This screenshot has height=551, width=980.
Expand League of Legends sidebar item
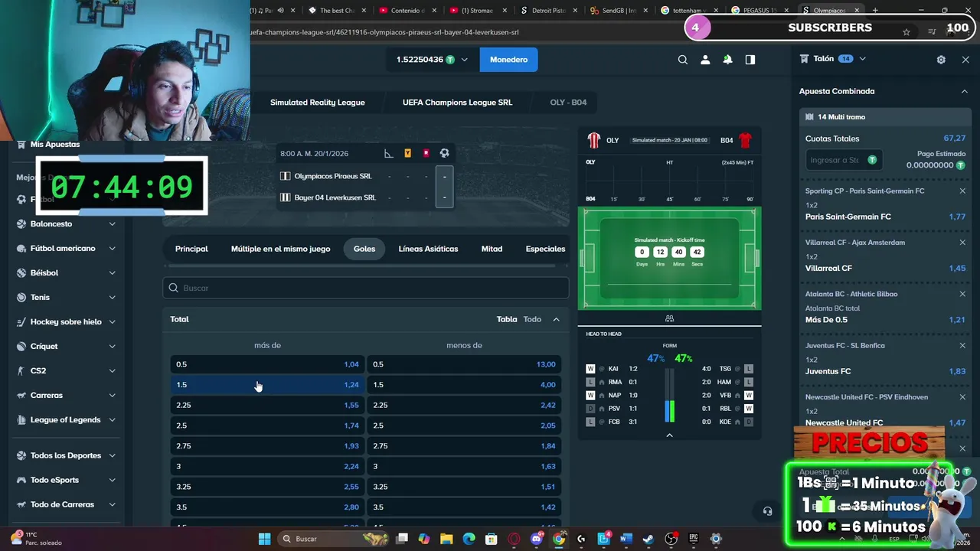point(112,420)
